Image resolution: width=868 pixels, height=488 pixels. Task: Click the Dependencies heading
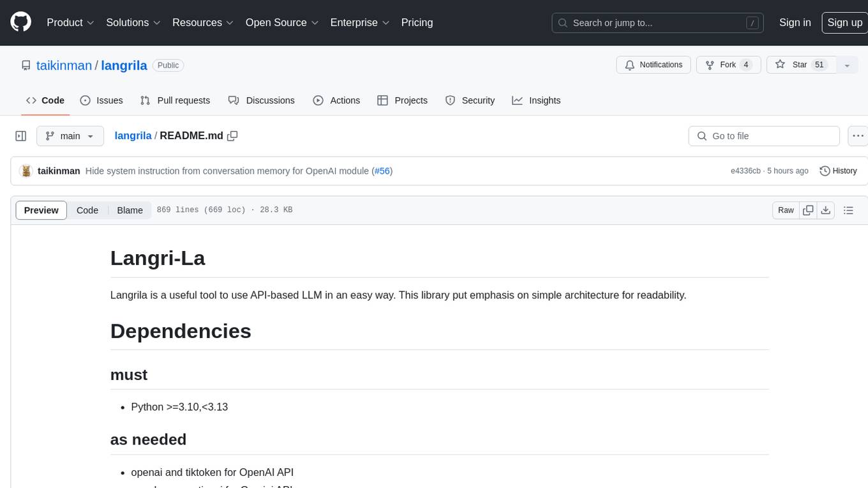coord(181,331)
